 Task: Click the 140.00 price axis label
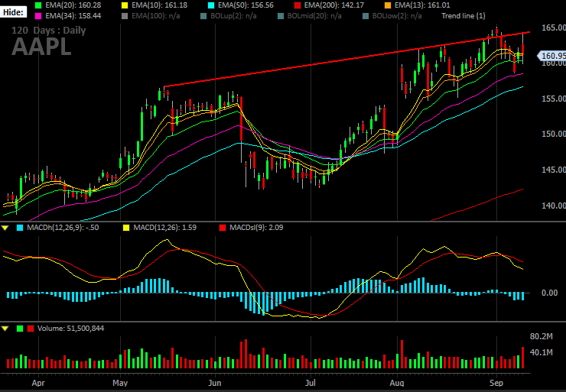(x=554, y=206)
